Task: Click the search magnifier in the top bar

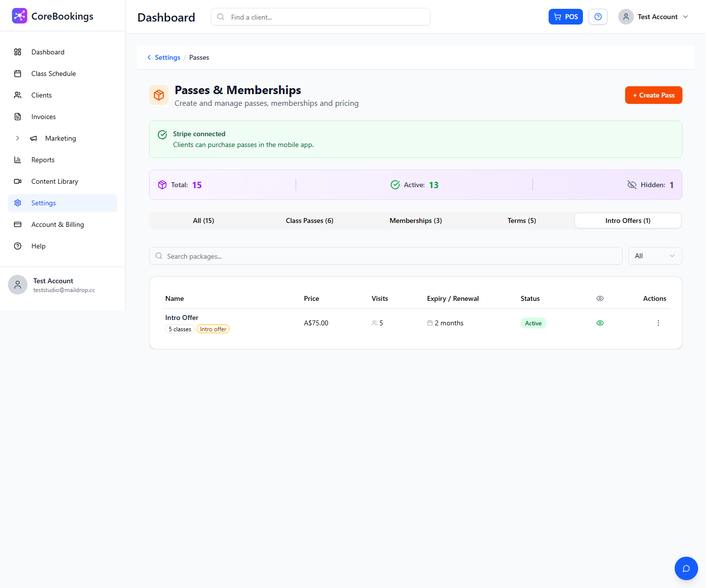Action: [221, 17]
